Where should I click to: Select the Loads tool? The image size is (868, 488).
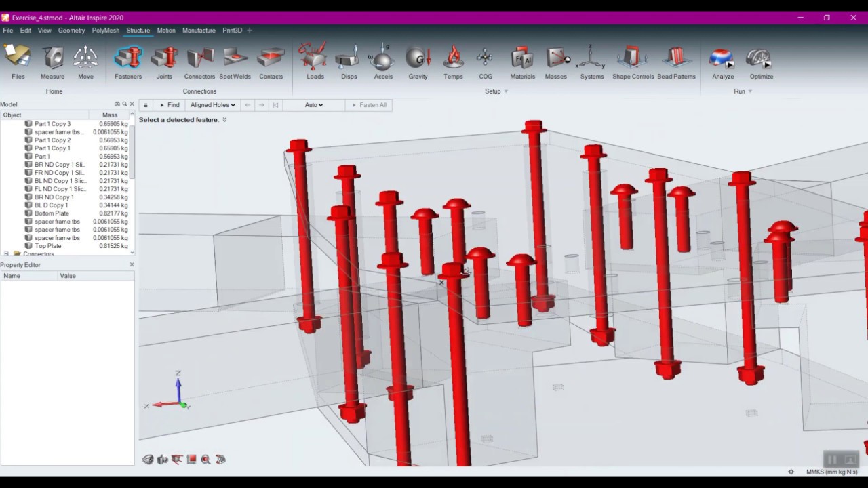(x=315, y=62)
